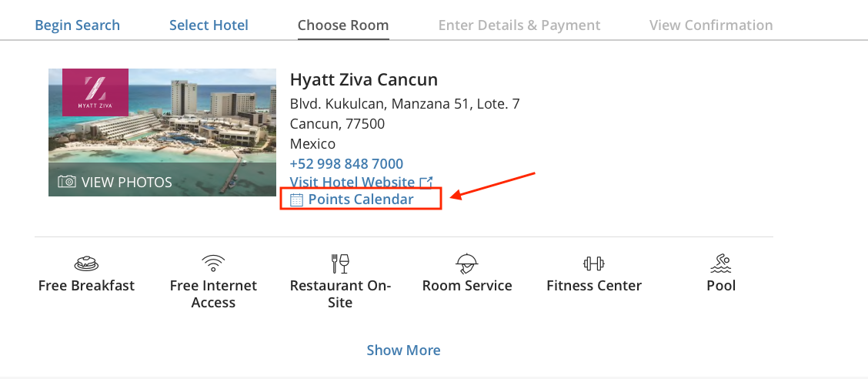Open the Enter Details & Payment step

[x=519, y=25]
